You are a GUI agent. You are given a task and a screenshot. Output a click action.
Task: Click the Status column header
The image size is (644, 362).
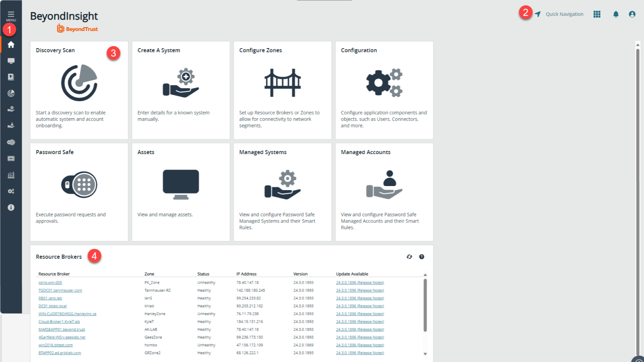(x=203, y=274)
